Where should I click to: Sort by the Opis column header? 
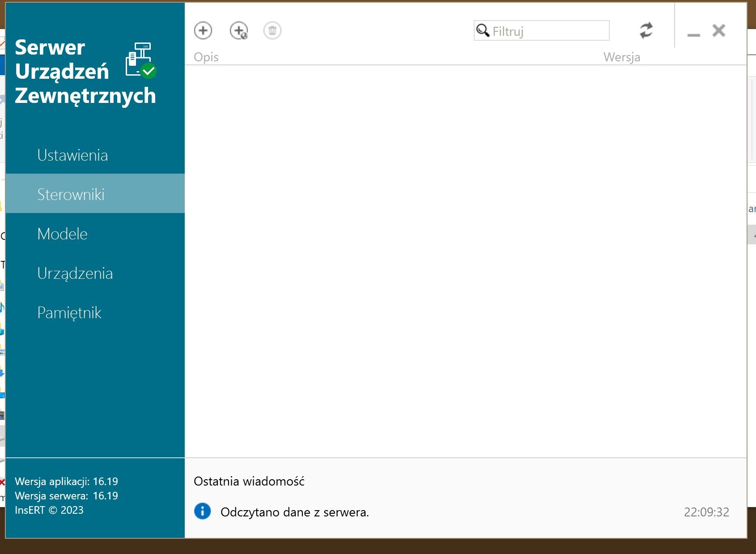[x=206, y=57]
